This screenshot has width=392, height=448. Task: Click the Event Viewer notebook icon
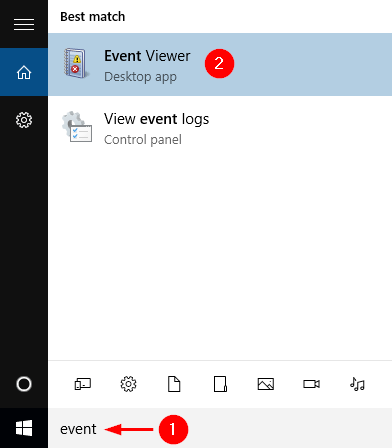click(x=76, y=63)
